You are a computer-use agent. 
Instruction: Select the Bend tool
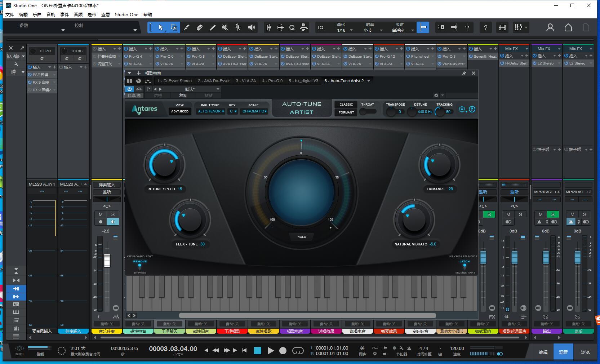(238, 27)
